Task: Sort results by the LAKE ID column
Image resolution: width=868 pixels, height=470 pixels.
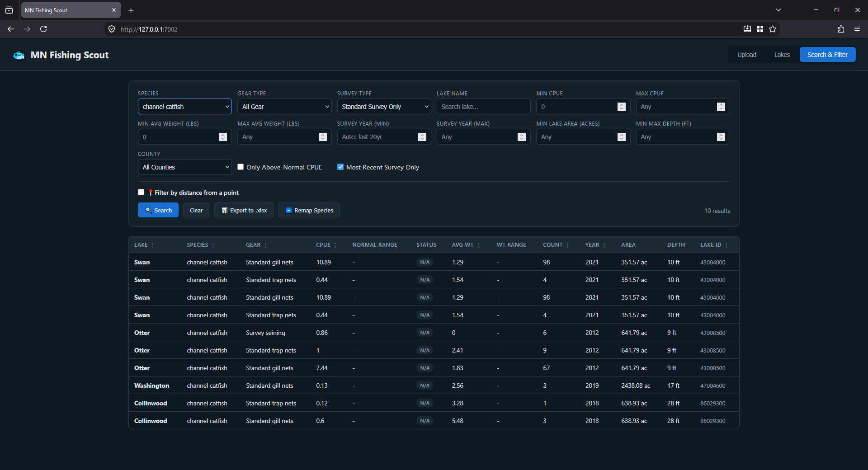Action: click(x=714, y=245)
